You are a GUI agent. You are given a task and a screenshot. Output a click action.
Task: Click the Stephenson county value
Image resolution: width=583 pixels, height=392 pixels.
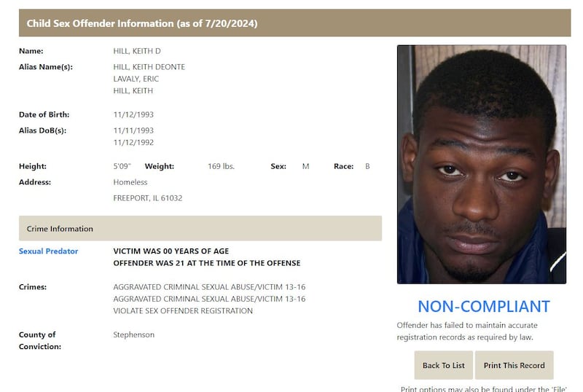(x=133, y=334)
